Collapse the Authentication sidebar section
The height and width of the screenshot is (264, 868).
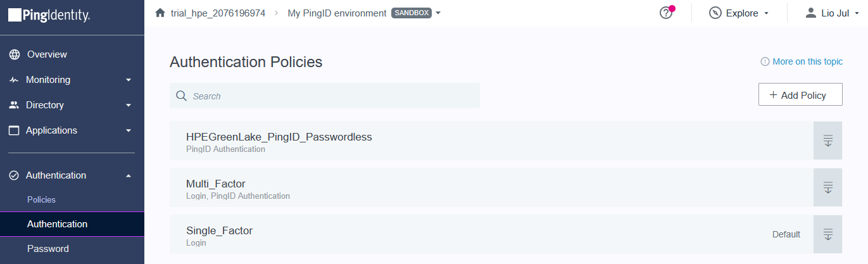point(129,175)
